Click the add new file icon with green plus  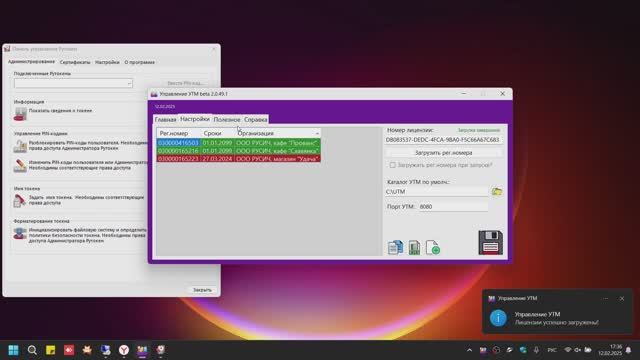[433, 247]
